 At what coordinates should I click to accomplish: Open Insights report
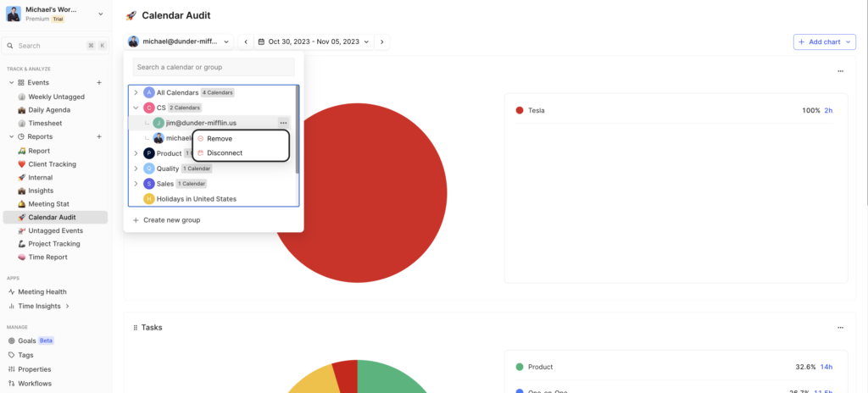point(41,191)
